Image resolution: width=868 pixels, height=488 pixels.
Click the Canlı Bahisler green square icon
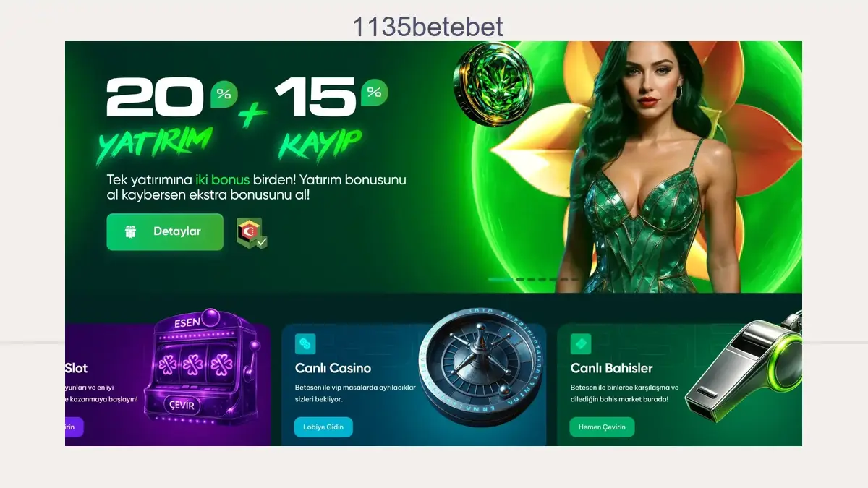[x=581, y=343]
